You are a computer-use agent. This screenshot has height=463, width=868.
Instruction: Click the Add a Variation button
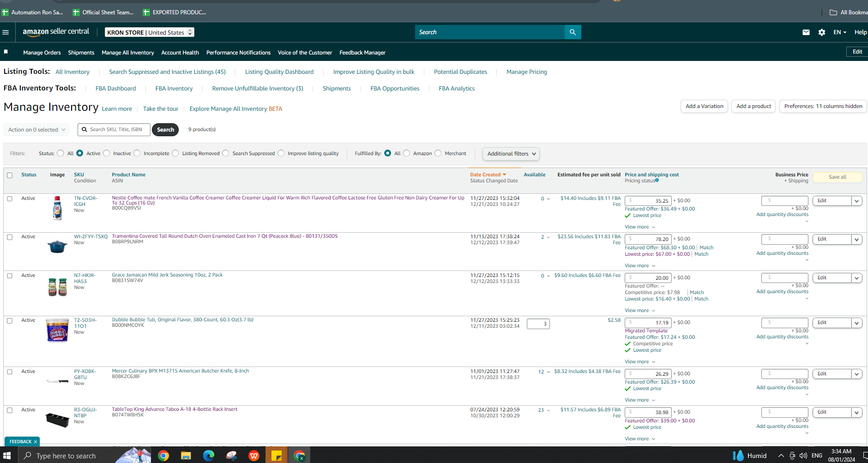(705, 106)
